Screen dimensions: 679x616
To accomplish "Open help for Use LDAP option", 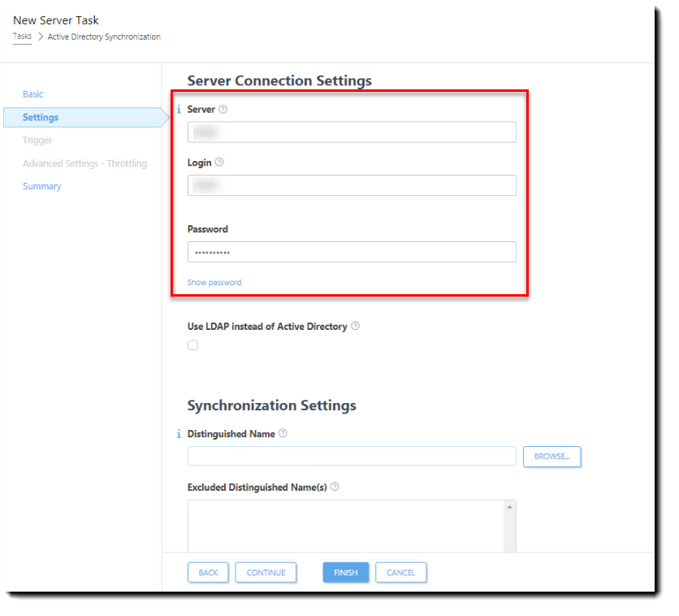I will [354, 326].
